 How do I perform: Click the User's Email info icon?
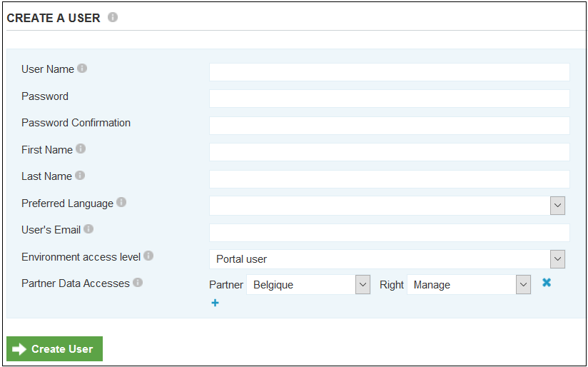click(x=88, y=229)
